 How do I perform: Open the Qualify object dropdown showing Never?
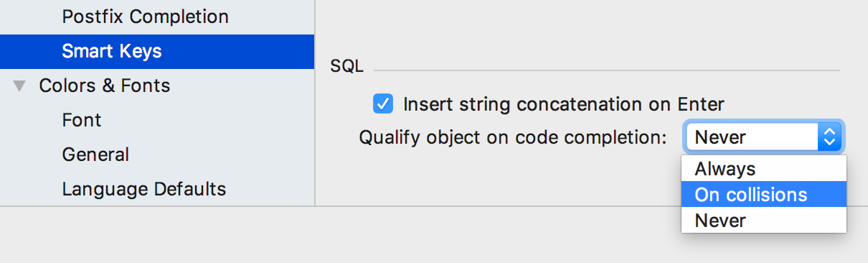(763, 137)
